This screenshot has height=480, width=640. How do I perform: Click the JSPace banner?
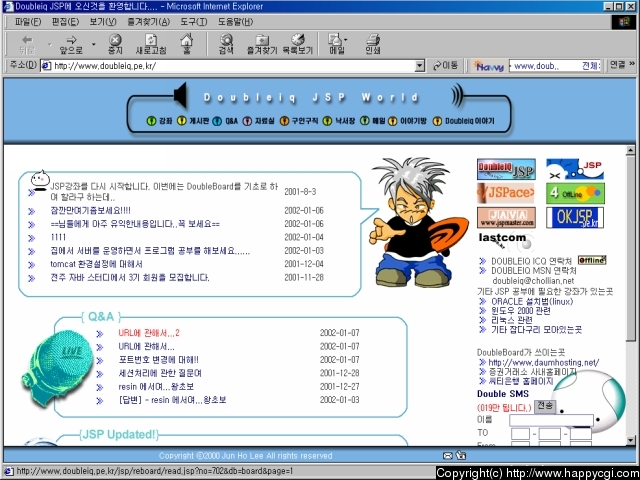click(506, 193)
